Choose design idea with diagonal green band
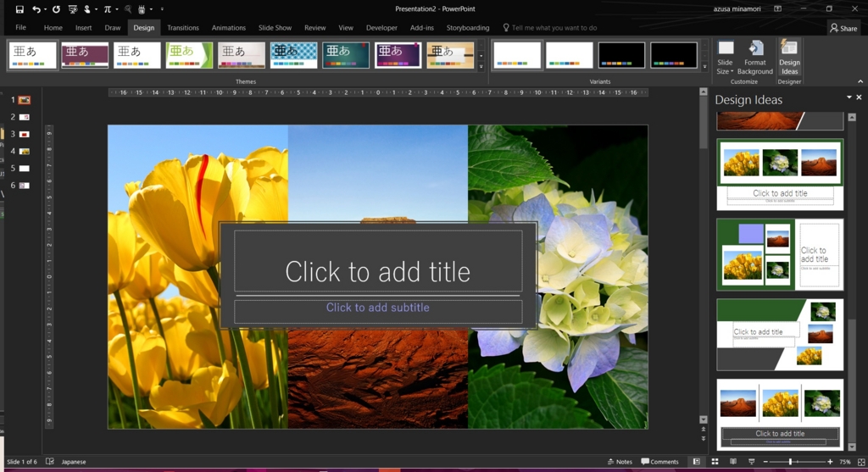The height and width of the screenshot is (472, 868). pyautogui.click(x=780, y=335)
